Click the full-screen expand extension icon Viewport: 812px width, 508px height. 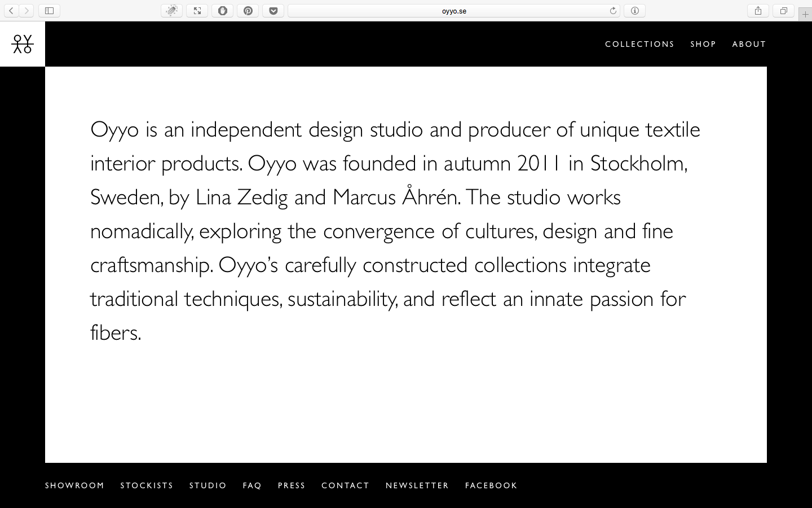click(197, 11)
